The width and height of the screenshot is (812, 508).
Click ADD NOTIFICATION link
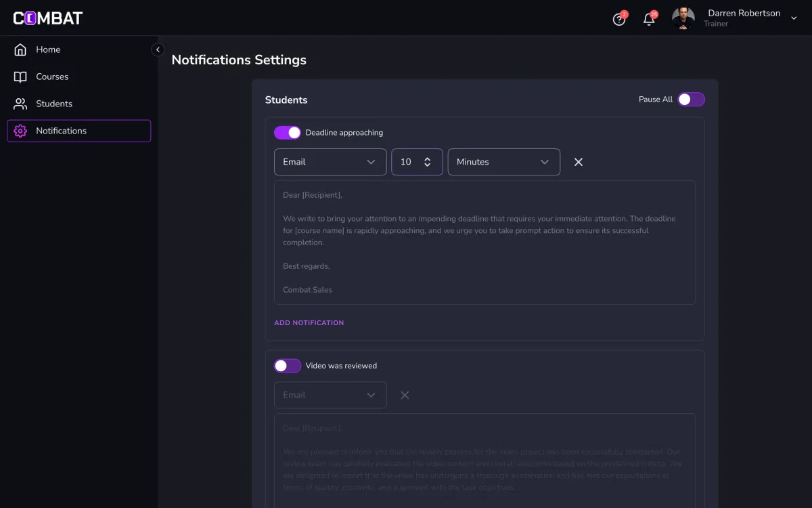tap(309, 323)
